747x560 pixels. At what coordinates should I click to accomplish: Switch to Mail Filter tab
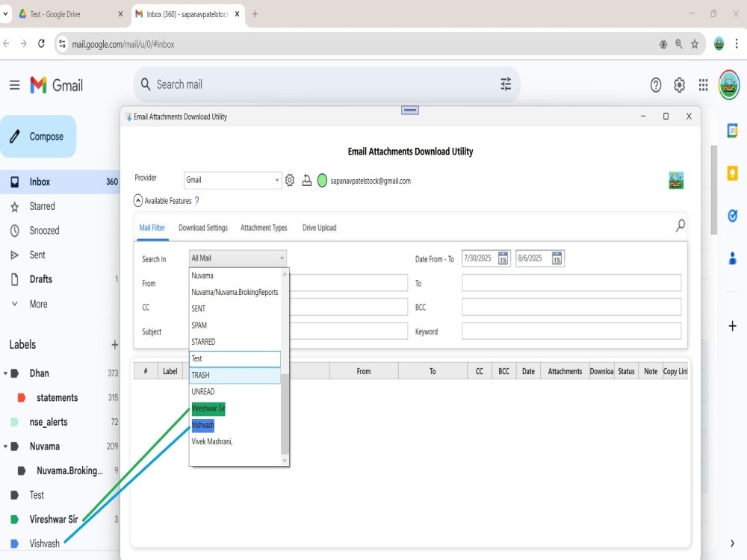click(x=152, y=228)
